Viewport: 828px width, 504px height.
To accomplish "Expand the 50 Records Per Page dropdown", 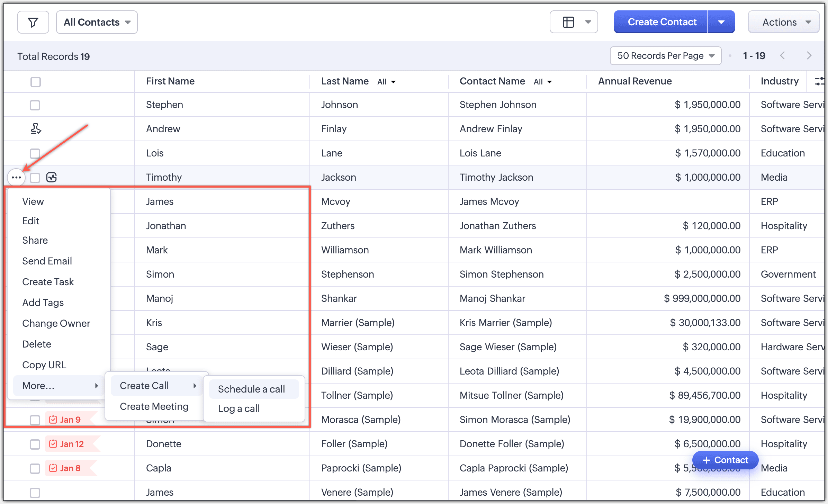I will coord(665,56).
